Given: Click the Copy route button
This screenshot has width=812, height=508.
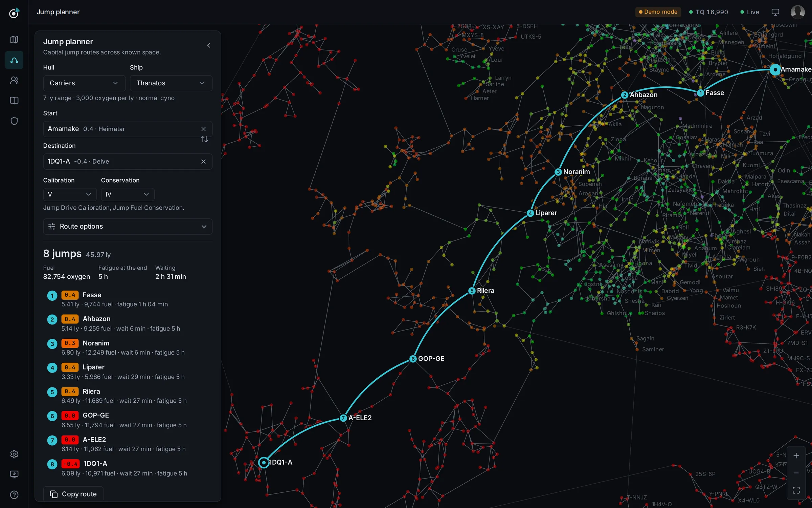Looking at the screenshot, I should 73,494.
